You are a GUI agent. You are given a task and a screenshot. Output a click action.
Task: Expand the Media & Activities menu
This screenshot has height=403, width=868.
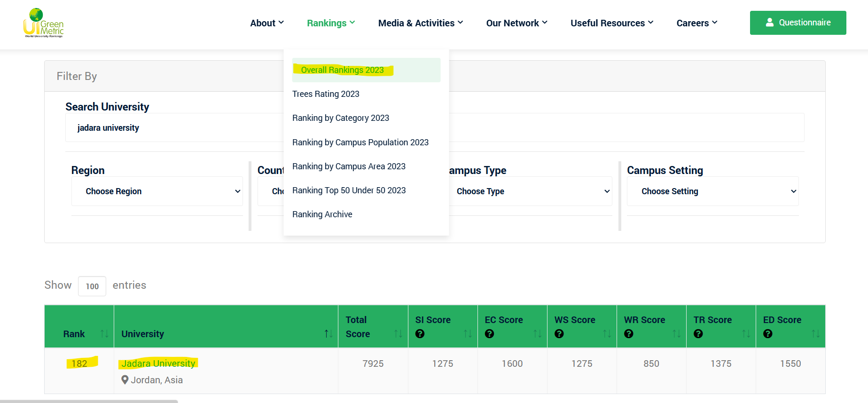pos(421,23)
